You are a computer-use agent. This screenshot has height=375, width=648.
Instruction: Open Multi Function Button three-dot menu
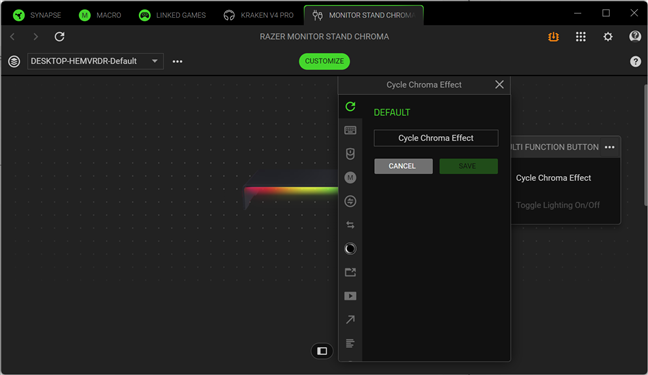click(x=610, y=147)
